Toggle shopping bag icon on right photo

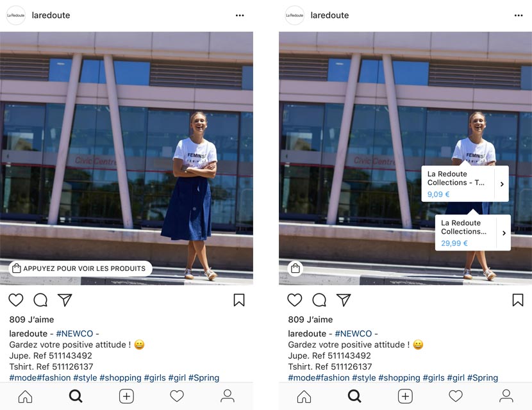pyautogui.click(x=295, y=268)
